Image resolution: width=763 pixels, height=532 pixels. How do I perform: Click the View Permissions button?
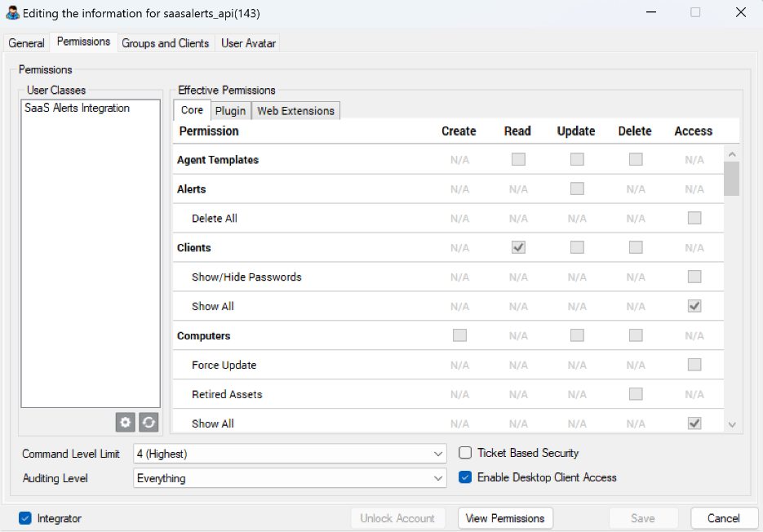coord(505,518)
